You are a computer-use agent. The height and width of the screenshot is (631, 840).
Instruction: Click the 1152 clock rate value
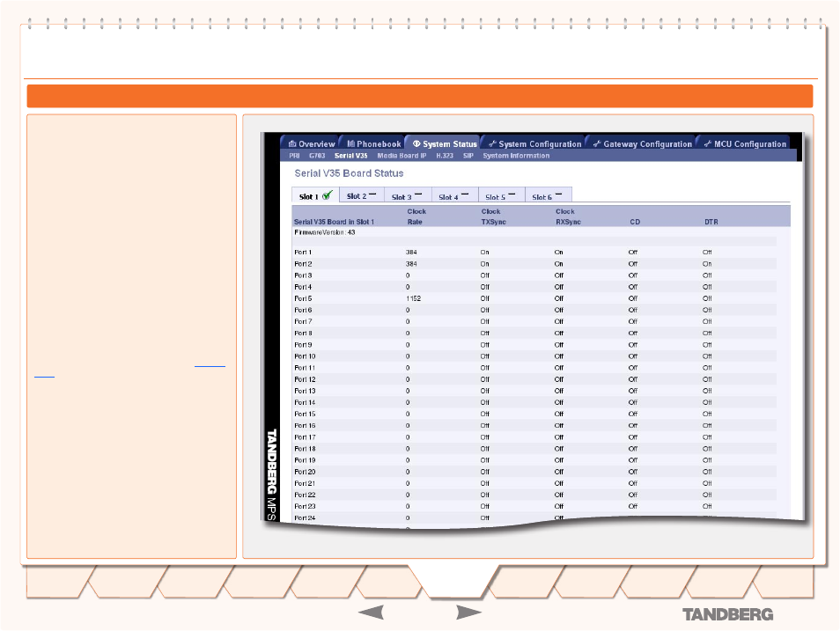click(414, 299)
